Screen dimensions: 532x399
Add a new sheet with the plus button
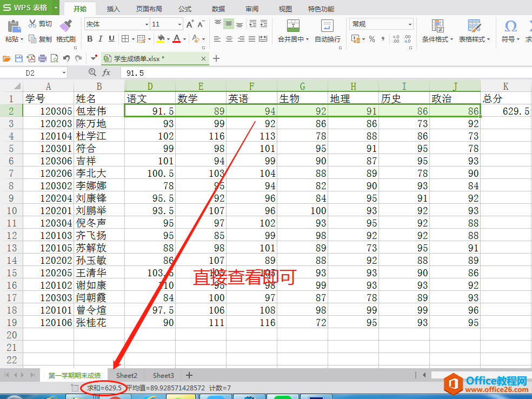coord(189,375)
